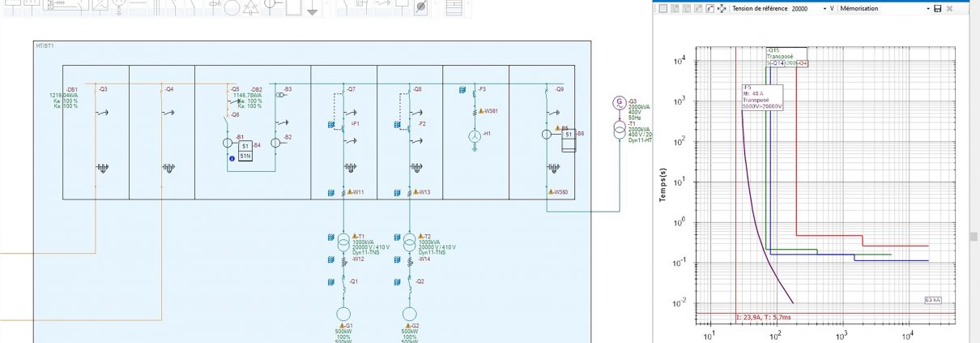Viewport: 980px width, 343px height.
Task: Click the HT/BT1 enclosure title
Action: click(x=45, y=46)
